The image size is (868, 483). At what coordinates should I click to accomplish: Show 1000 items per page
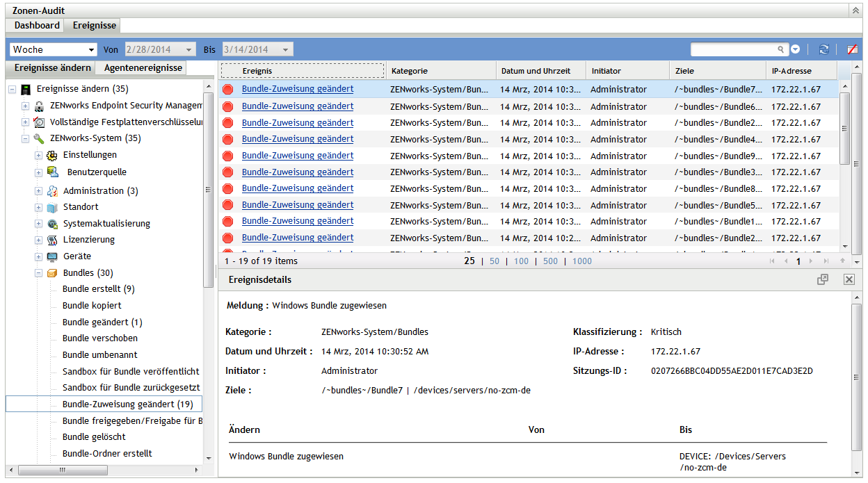[582, 261]
